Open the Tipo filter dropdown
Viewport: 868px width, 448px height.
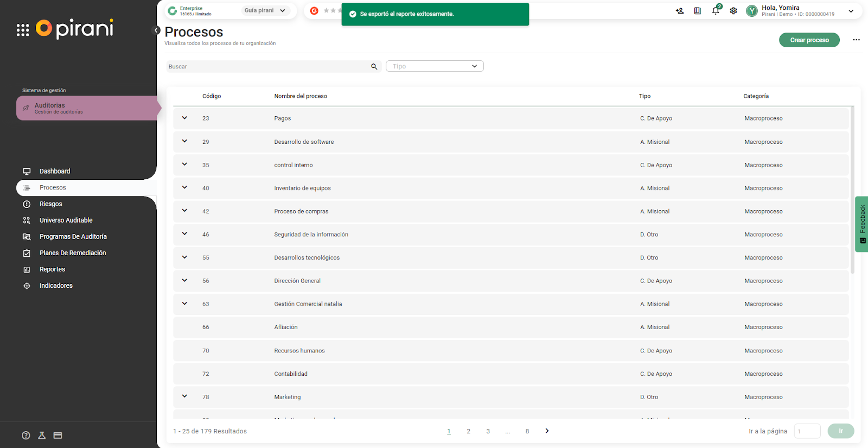(435, 66)
